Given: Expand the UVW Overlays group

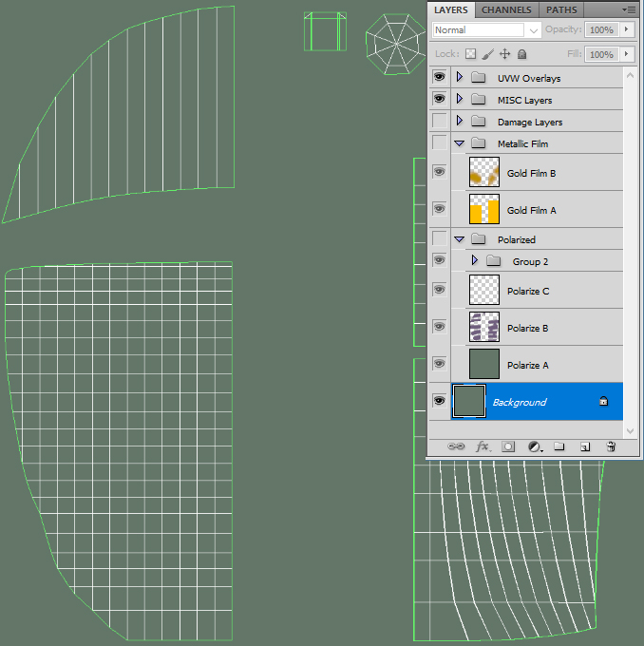Looking at the screenshot, I should click(460, 77).
